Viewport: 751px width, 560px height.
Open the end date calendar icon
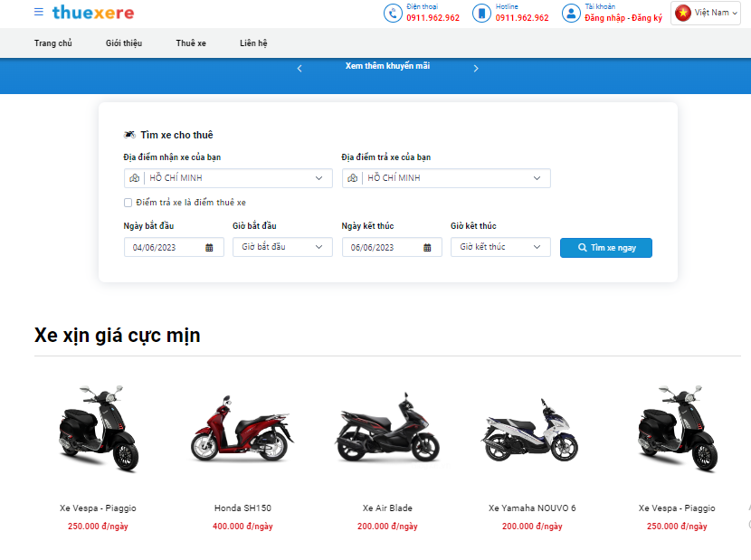coord(427,248)
